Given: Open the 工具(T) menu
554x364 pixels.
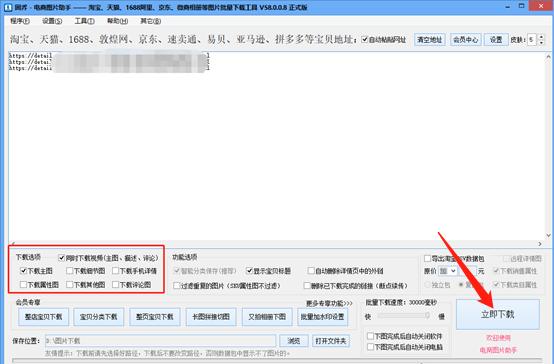Looking at the screenshot, I should tap(84, 21).
